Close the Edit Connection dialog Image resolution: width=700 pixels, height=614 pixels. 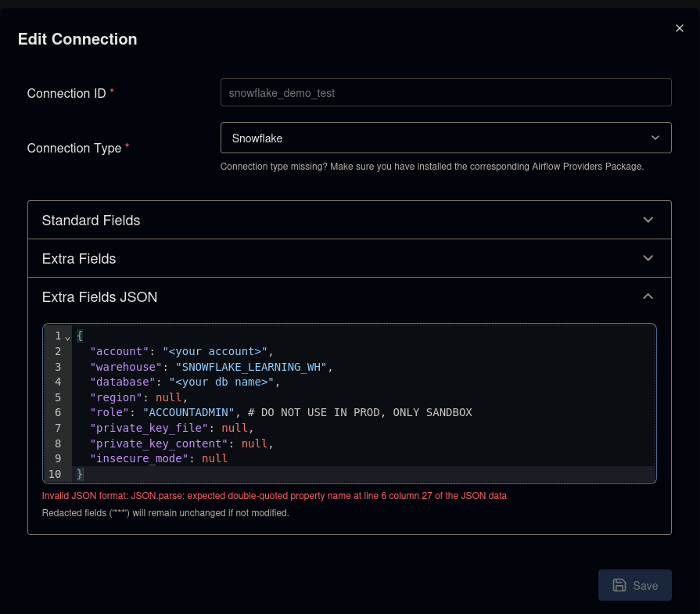(x=680, y=28)
